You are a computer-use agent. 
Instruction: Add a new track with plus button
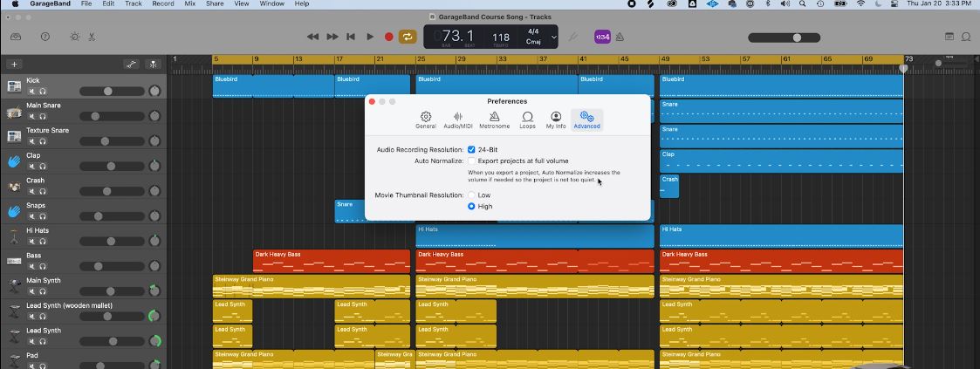pyautogui.click(x=14, y=65)
